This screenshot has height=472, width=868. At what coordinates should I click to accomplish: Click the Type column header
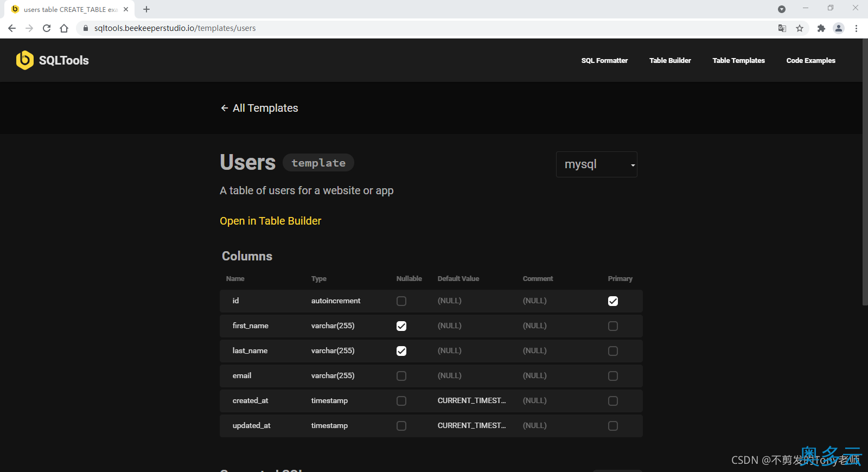pyautogui.click(x=319, y=278)
